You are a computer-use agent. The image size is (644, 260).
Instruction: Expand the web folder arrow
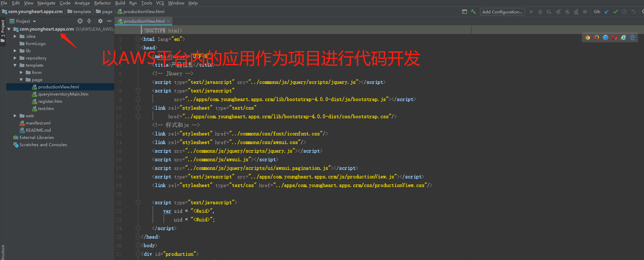coord(15,116)
